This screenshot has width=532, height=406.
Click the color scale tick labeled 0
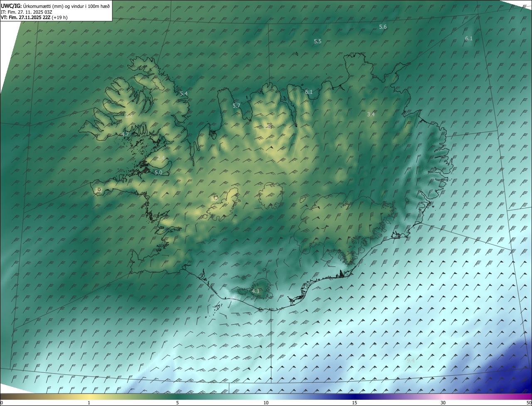(1, 403)
